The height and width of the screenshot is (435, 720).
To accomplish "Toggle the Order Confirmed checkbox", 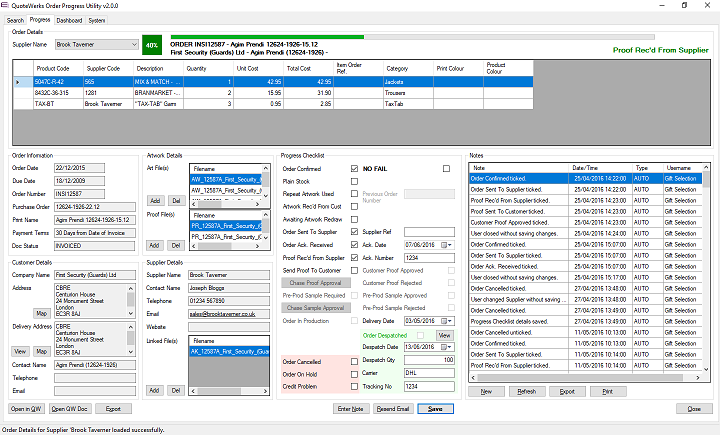I will pyautogui.click(x=355, y=169).
